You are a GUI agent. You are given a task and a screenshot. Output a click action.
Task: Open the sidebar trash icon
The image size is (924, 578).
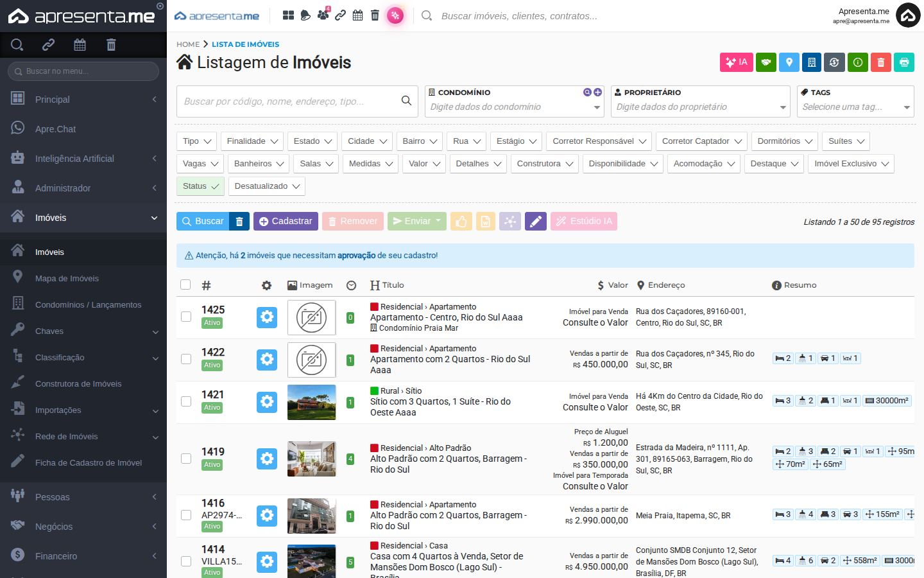pos(111,44)
